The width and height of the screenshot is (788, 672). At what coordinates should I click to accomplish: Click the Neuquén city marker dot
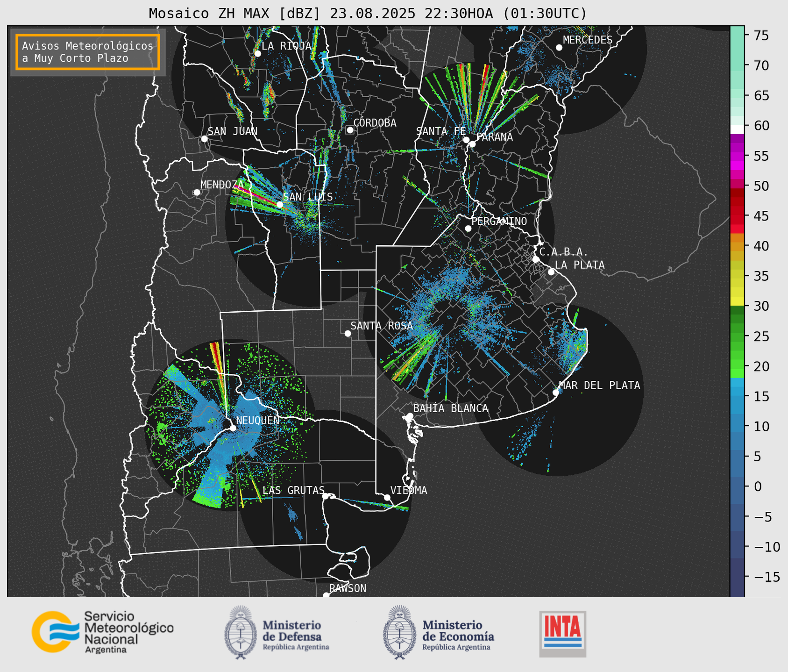[233, 428]
